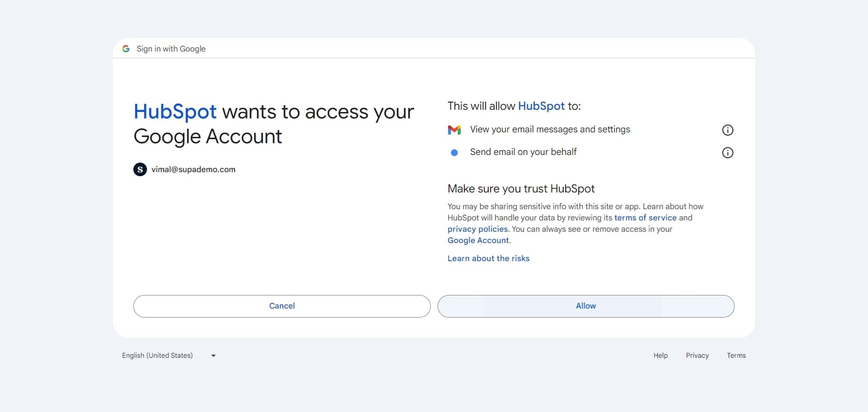Click the Gmail icon next to email permission

(x=455, y=130)
